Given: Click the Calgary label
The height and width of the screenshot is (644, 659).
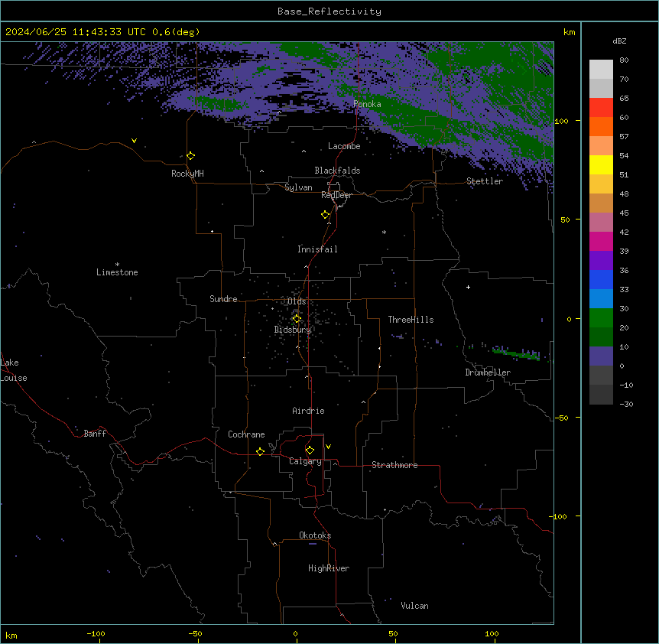Looking at the screenshot, I should pyautogui.click(x=306, y=461).
